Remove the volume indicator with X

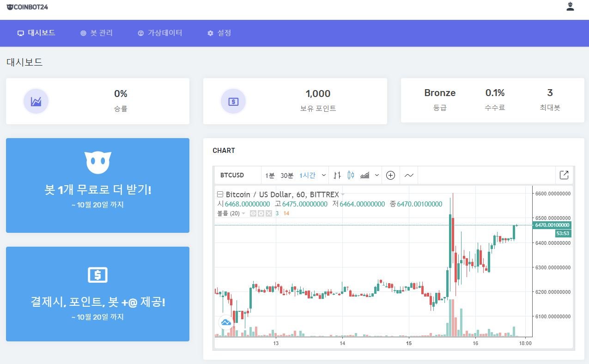click(x=270, y=213)
